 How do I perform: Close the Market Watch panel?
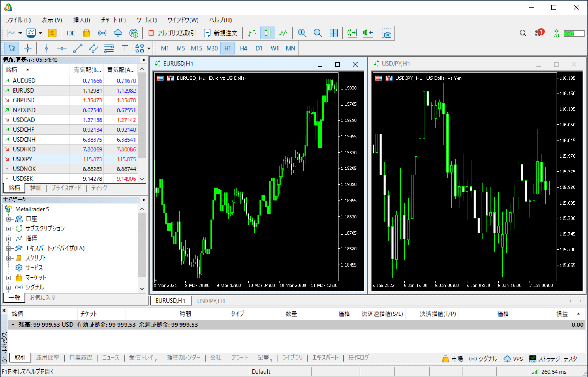click(x=144, y=60)
